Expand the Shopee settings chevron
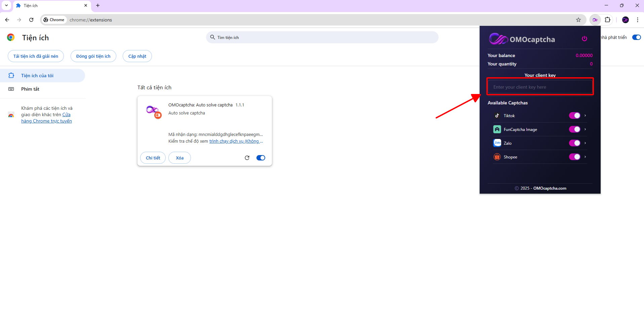 tap(585, 157)
